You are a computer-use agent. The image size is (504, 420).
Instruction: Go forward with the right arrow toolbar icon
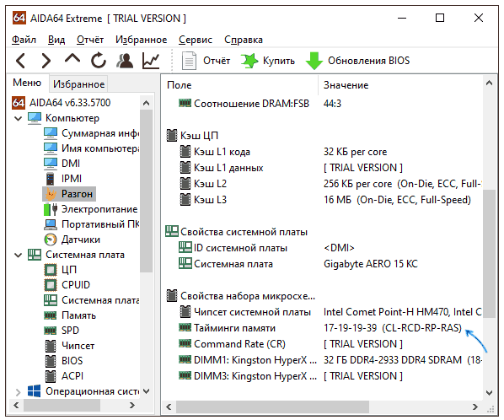(46, 61)
